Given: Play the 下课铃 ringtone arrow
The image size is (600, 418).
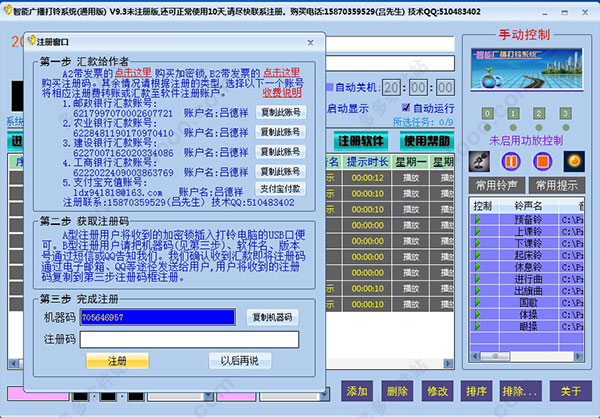Looking at the screenshot, I should pos(478,243).
